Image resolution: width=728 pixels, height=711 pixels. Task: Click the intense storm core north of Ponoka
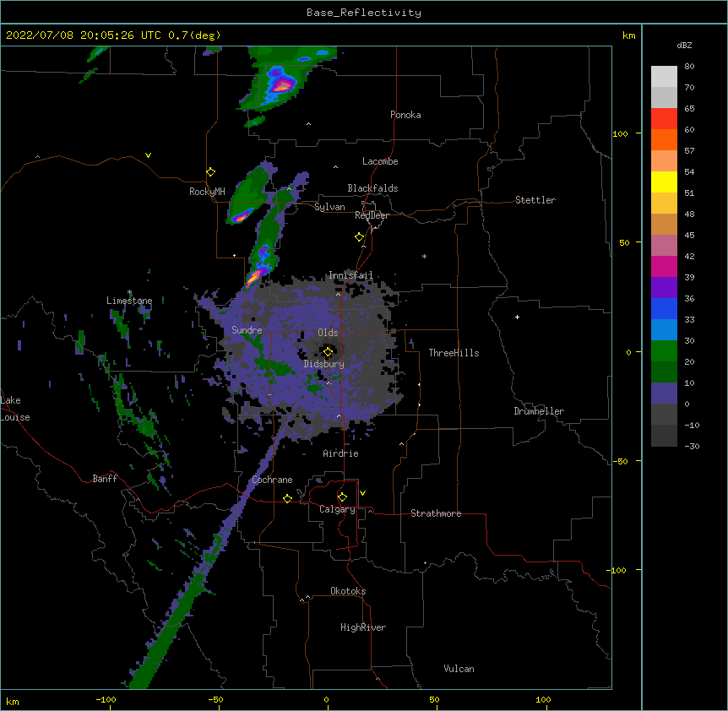point(283,85)
